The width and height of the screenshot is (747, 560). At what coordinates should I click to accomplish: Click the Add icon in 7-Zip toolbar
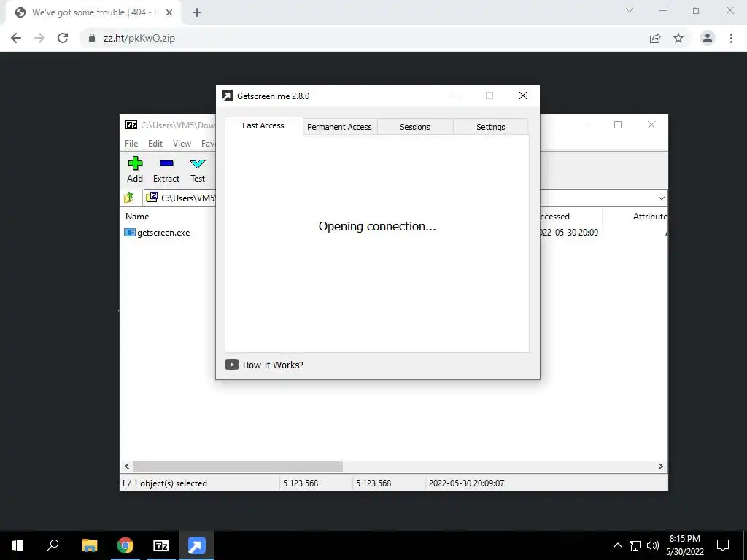tap(135, 163)
